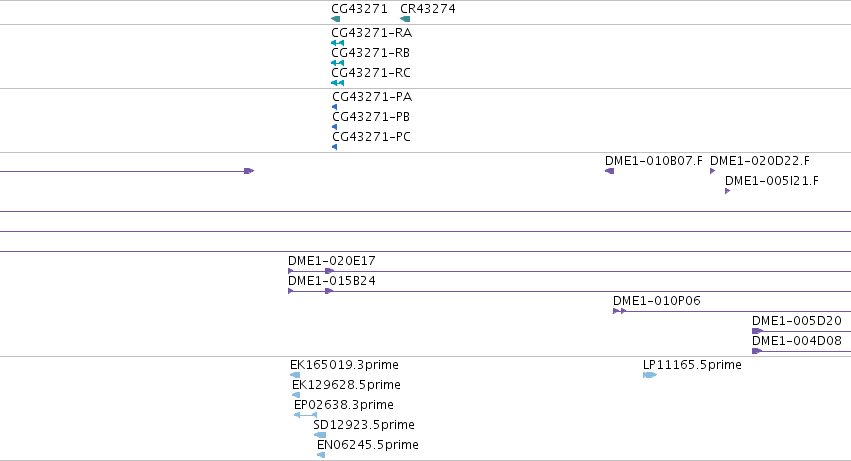Viewport: 851px width, 461px height.
Task: Select the DME1-010P06 clone label
Action: 657,301
